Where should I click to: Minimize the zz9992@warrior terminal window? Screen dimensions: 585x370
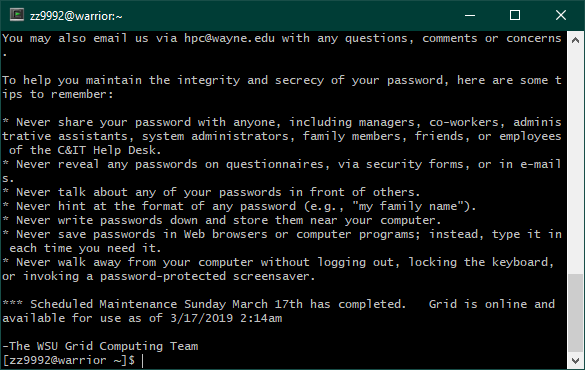pyautogui.click(x=470, y=15)
